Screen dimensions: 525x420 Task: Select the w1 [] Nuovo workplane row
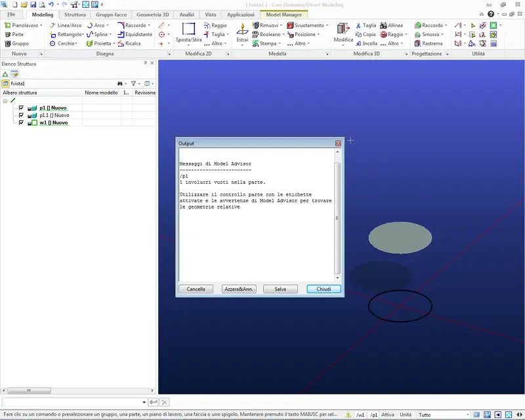click(x=54, y=123)
